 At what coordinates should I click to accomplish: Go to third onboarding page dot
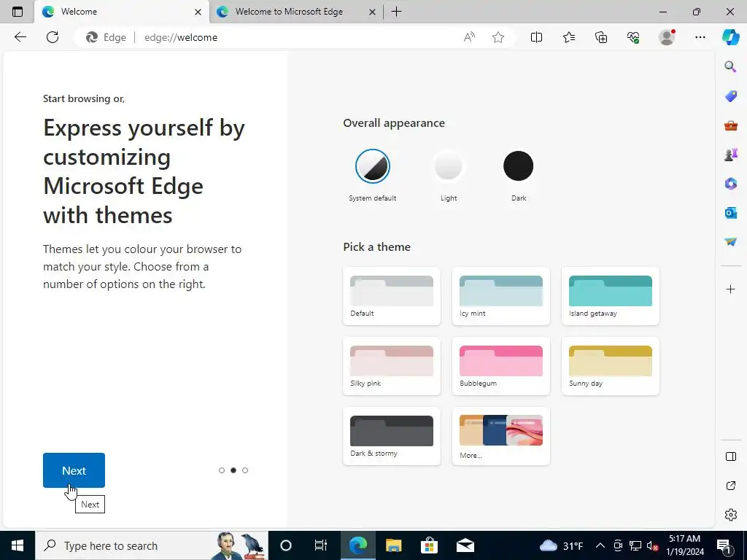coord(245,470)
